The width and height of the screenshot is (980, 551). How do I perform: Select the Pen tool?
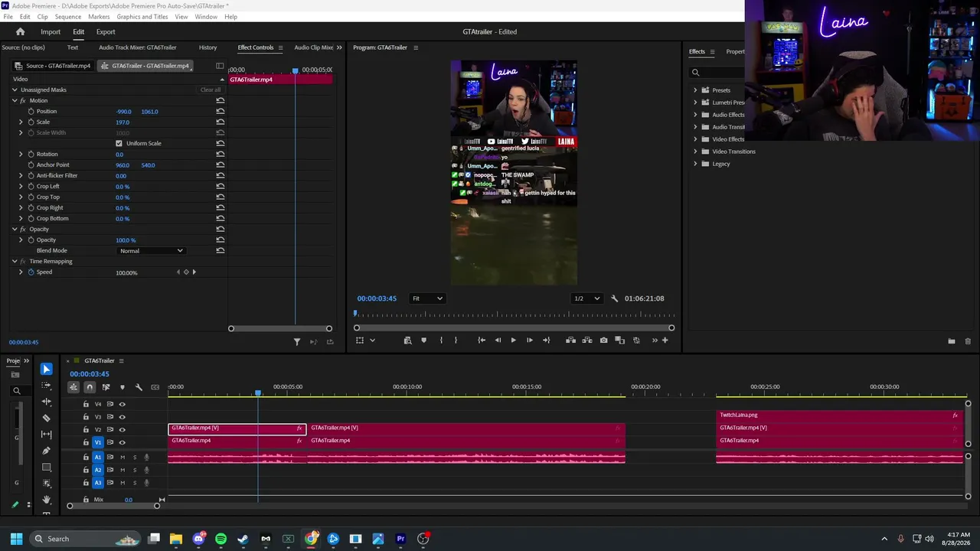click(46, 451)
